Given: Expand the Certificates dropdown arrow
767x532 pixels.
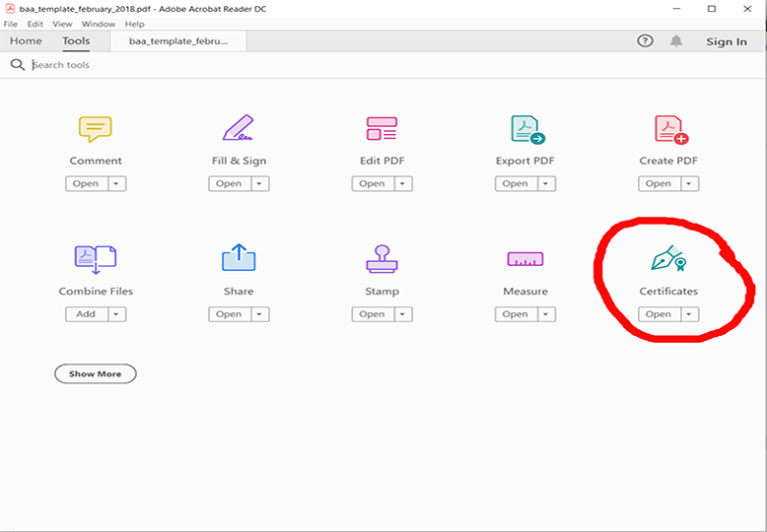Looking at the screenshot, I should (690, 314).
